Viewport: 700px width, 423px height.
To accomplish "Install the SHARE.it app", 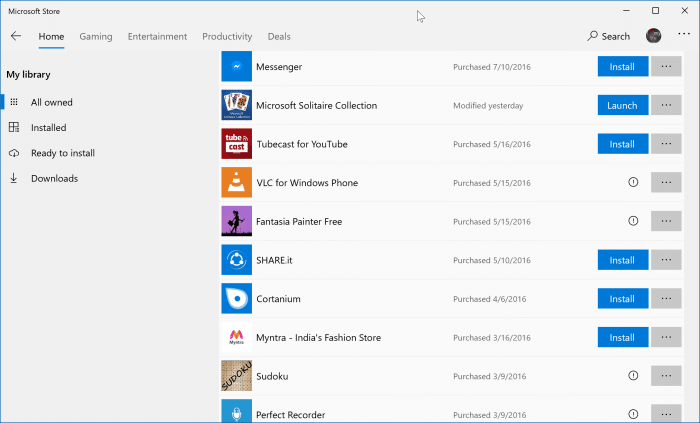I will tap(623, 260).
